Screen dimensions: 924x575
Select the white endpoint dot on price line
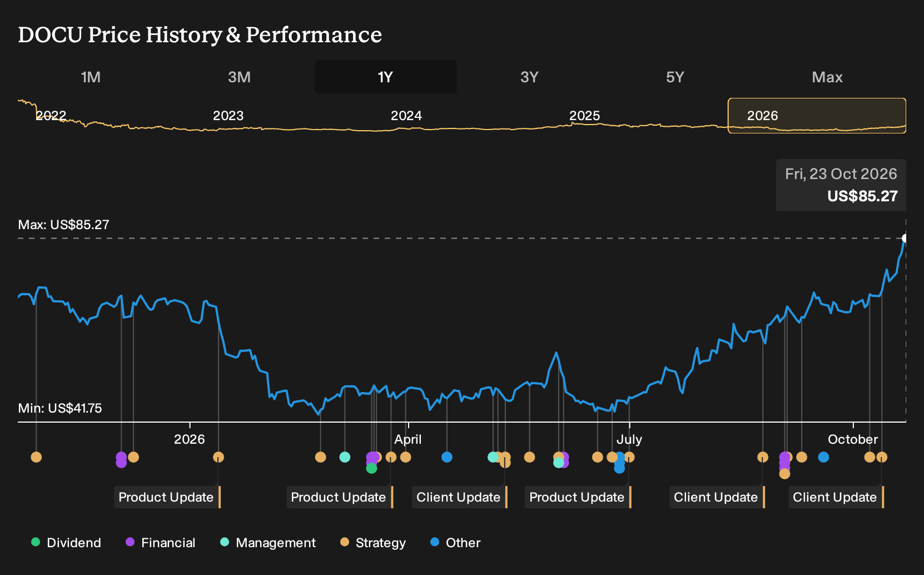(905, 238)
